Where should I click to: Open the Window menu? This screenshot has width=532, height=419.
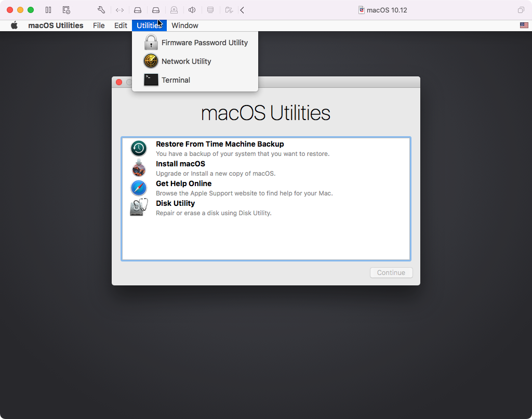(x=185, y=25)
